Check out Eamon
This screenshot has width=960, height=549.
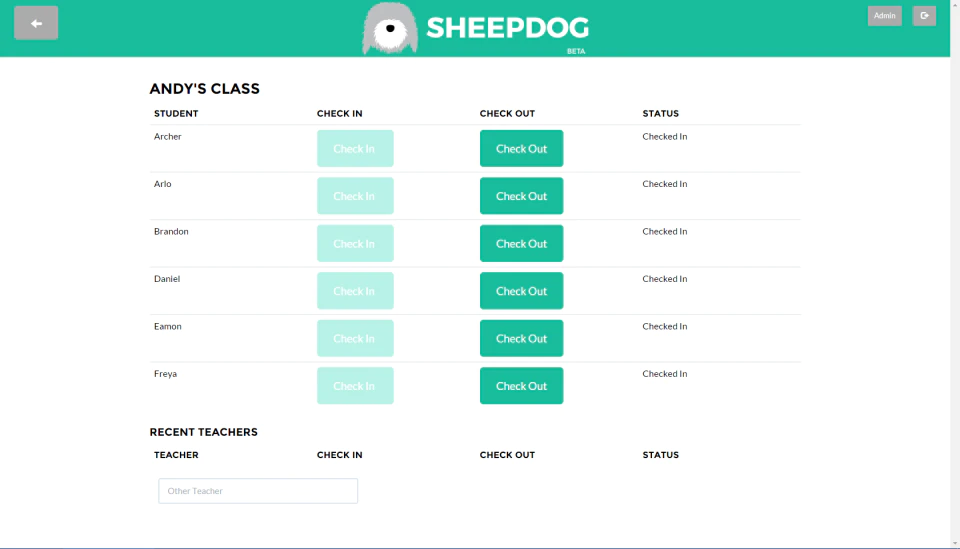[x=521, y=338]
